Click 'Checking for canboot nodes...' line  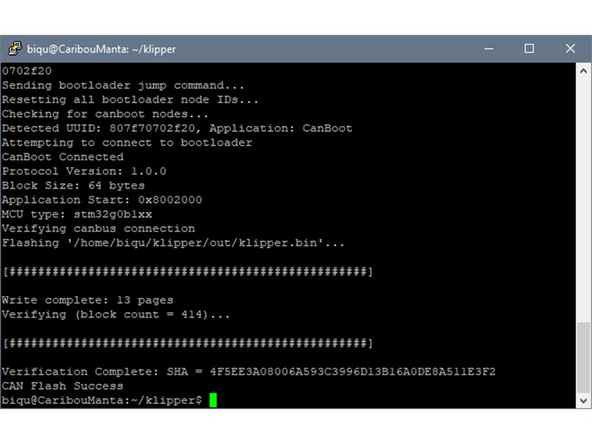[x=105, y=114]
